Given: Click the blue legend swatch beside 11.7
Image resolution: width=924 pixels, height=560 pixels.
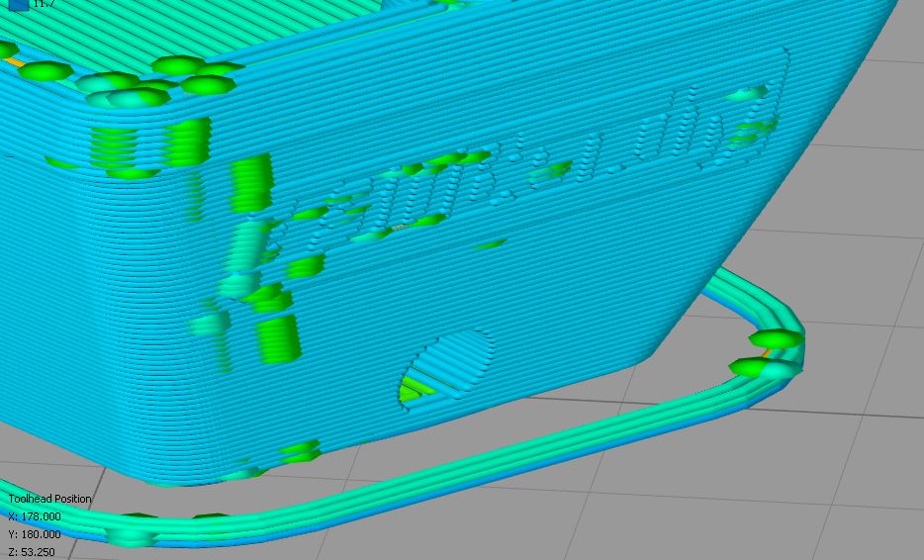Looking at the screenshot, I should click(x=18, y=4).
